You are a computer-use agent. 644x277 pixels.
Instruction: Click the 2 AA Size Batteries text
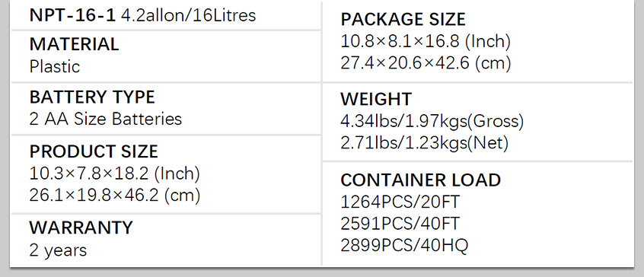click(x=106, y=119)
